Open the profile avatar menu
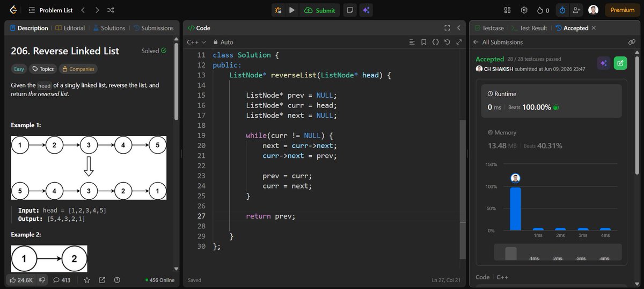This screenshot has width=644, height=289. (x=593, y=10)
